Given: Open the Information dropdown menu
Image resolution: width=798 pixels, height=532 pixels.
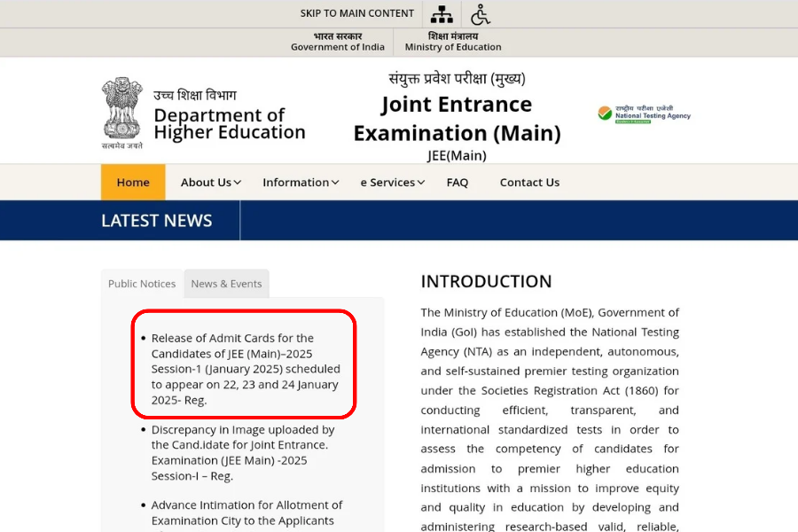Looking at the screenshot, I should 301,183.
